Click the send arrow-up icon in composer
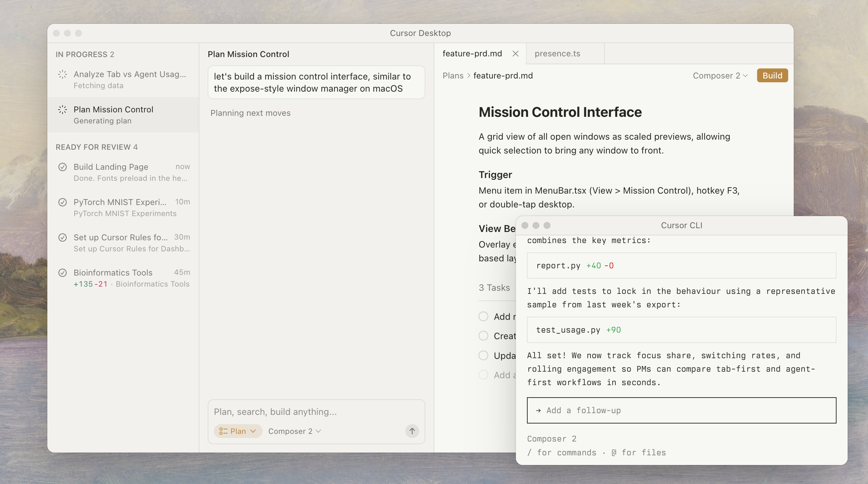This screenshot has width=868, height=484. click(412, 431)
